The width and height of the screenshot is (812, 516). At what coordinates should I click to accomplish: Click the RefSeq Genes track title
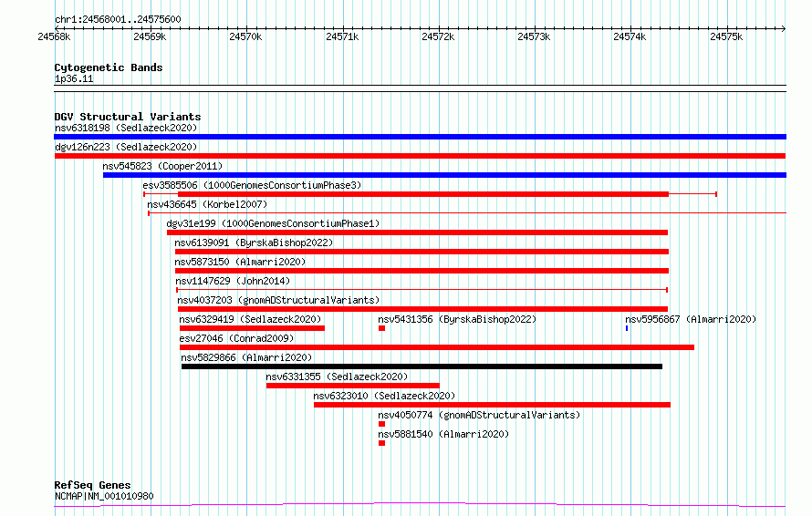pos(92,485)
